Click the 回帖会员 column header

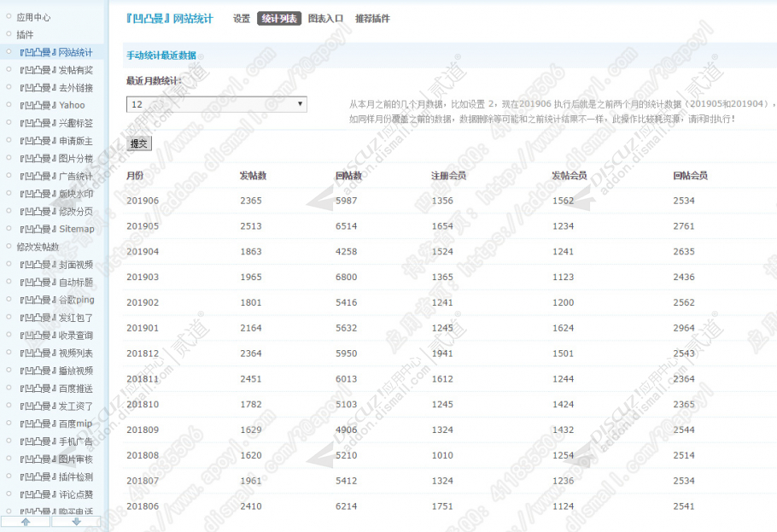point(690,176)
